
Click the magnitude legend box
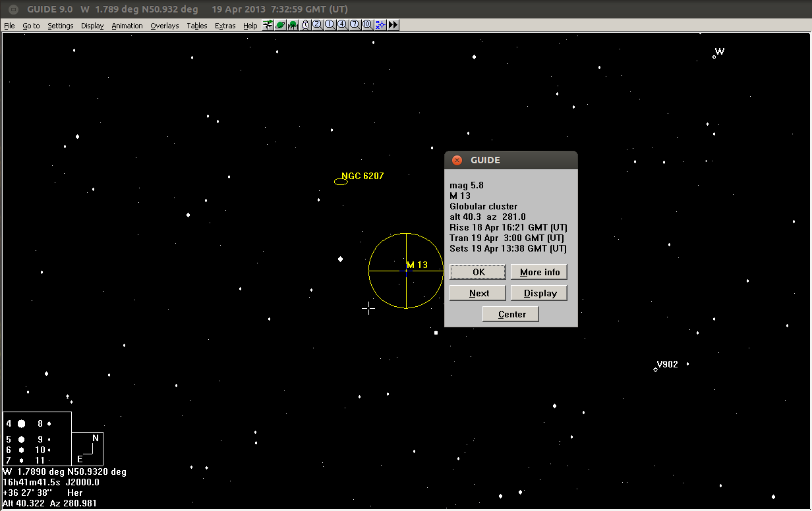tap(37, 439)
